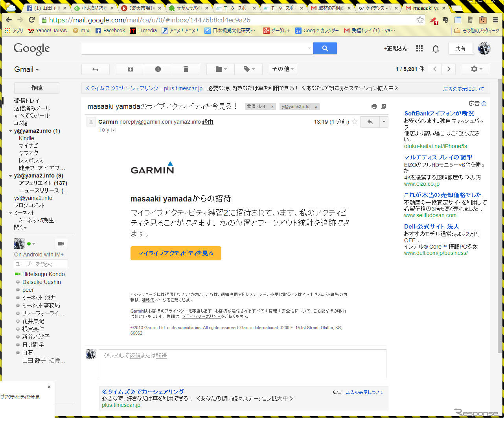The height and width of the screenshot is (421, 504).
Task: Open the すべてのメール all mail folder
Action: pos(32,115)
